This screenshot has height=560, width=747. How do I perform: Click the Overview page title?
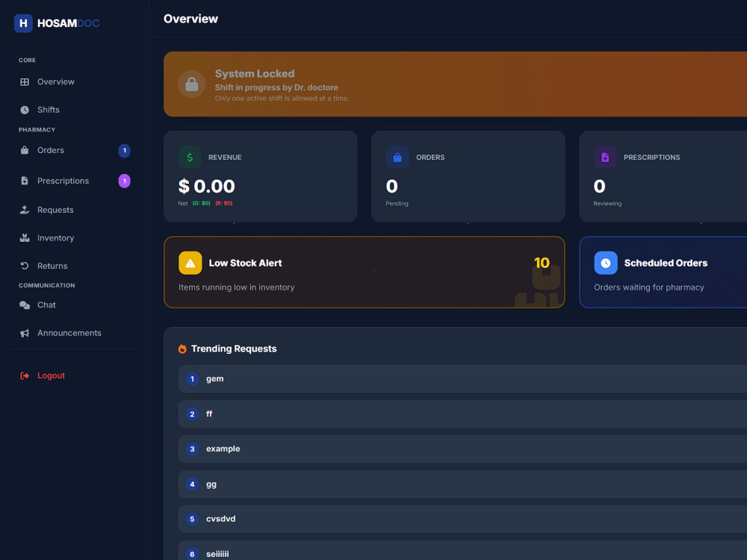point(190,19)
